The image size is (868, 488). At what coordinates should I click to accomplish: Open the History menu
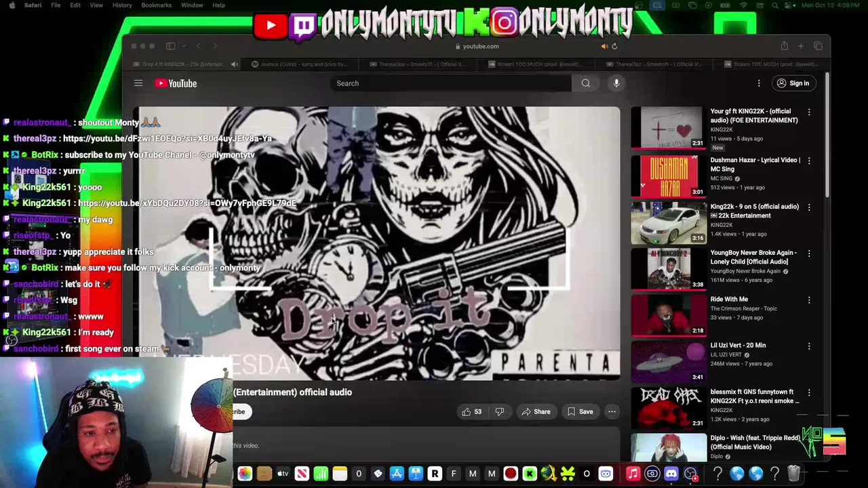(x=122, y=5)
